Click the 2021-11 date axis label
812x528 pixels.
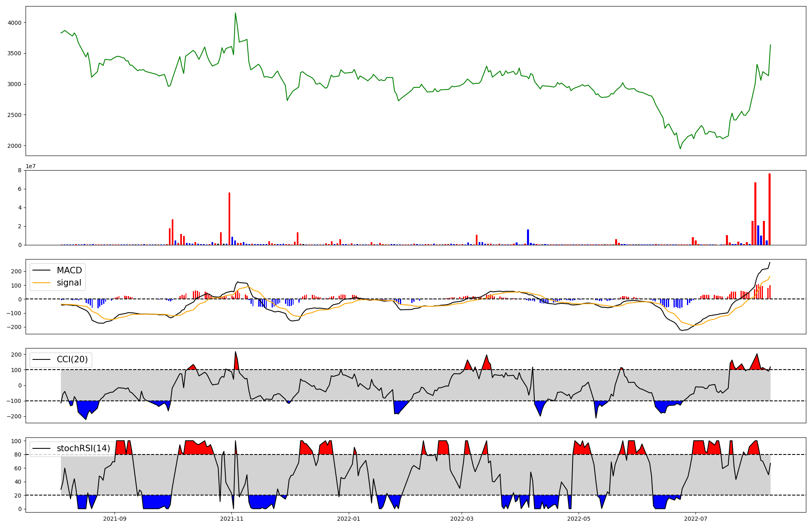pyautogui.click(x=232, y=519)
